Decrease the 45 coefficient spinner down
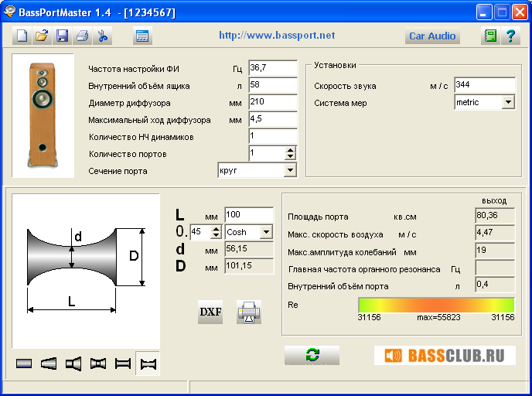Screen dimensions: 532x396 tap(217, 235)
